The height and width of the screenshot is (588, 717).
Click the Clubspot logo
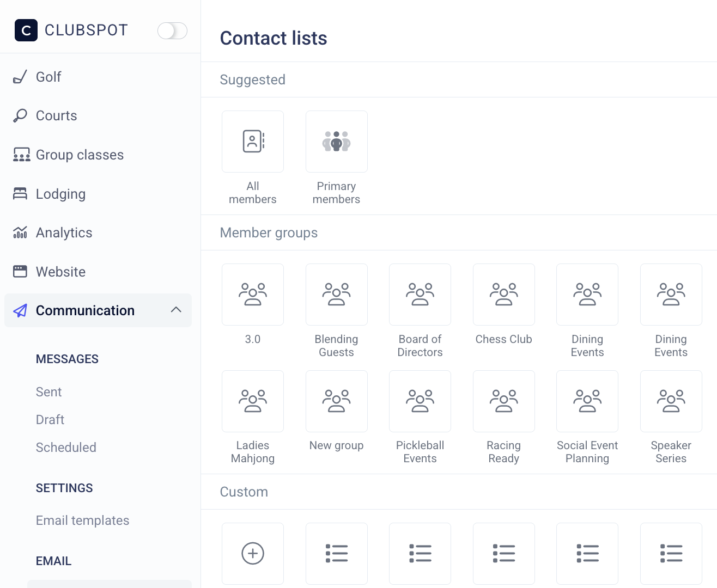point(26,30)
